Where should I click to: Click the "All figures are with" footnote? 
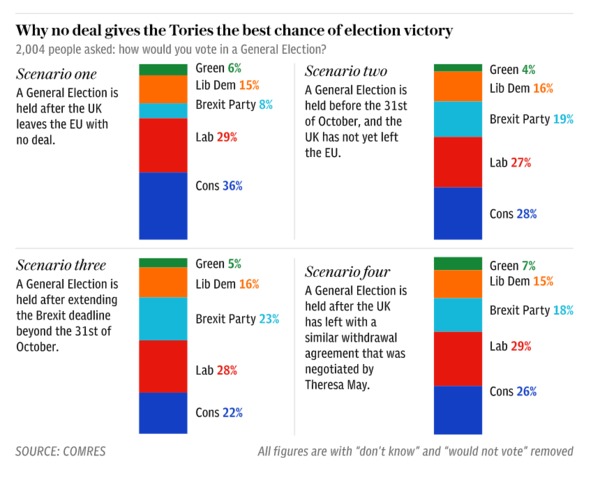point(415,452)
